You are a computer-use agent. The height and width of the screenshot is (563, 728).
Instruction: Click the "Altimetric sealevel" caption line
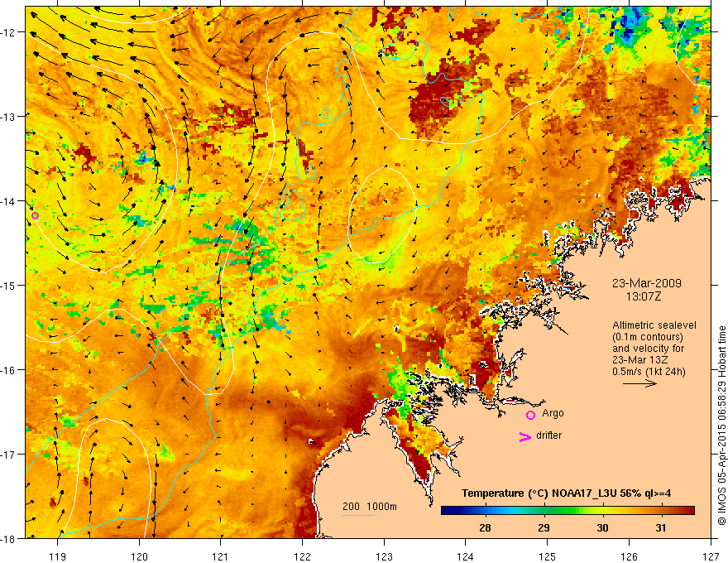point(654,325)
